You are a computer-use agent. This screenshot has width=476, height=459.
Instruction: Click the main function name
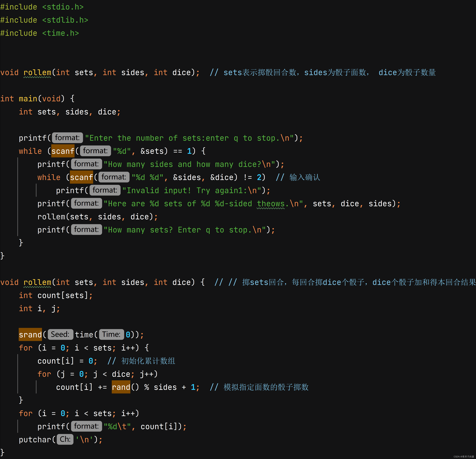coord(28,99)
